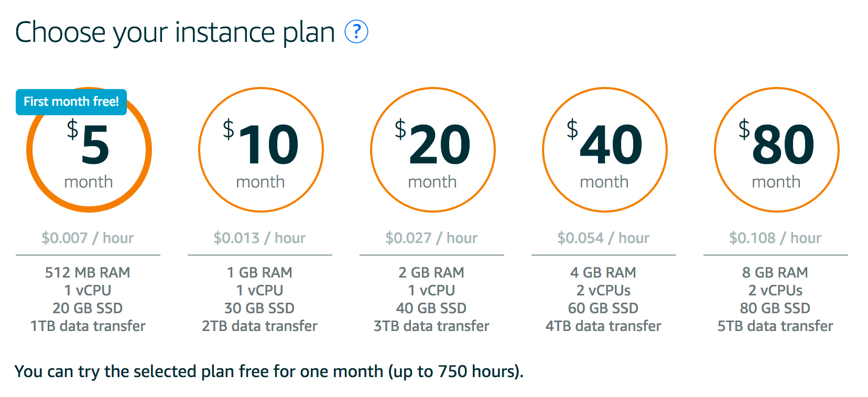Open the help question mark icon
Screen dimensions: 868x397
tap(356, 32)
